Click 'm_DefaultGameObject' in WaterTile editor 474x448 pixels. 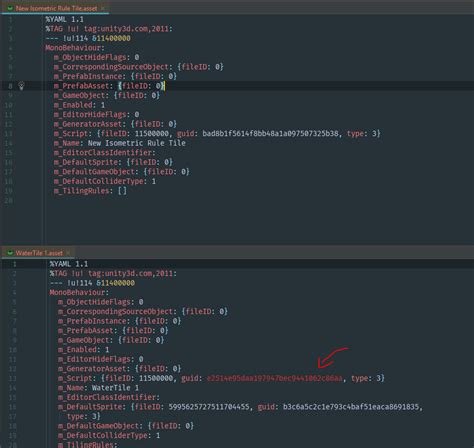[x=99, y=426]
